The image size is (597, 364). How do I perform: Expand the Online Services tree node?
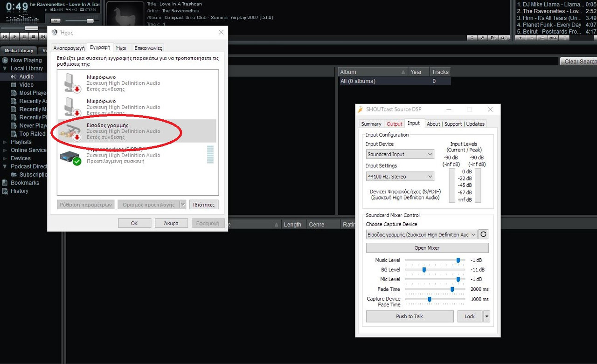click(x=5, y=150)
